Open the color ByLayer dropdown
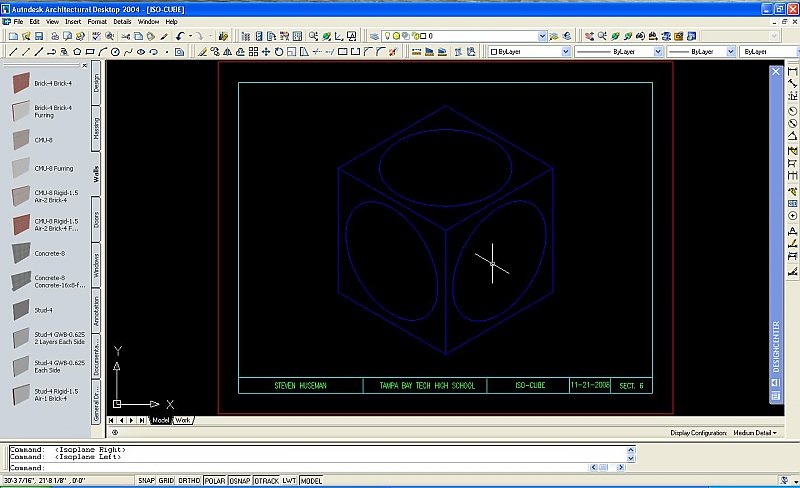 pos(565,52)
